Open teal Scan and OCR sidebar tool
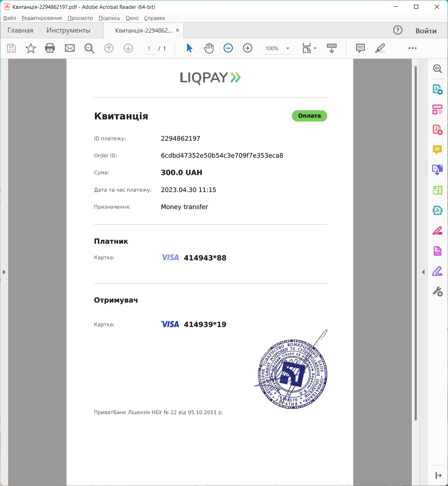This screenshot has width=448, height=486. pos(437,210)
